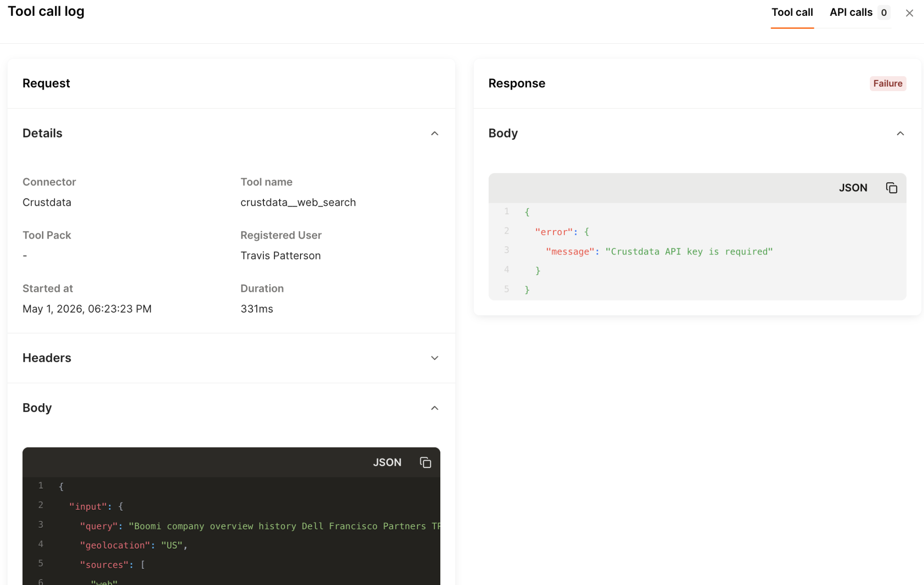The width and height of the screenshot is (924, 585).
Task: Click the "sources" line in request body
Action: point(112,565)
